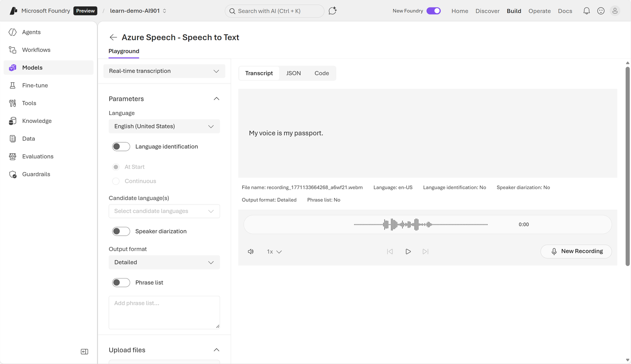
Task: Change the 1x playback speed
Action: pyautogui.click(x=274, y=251)
